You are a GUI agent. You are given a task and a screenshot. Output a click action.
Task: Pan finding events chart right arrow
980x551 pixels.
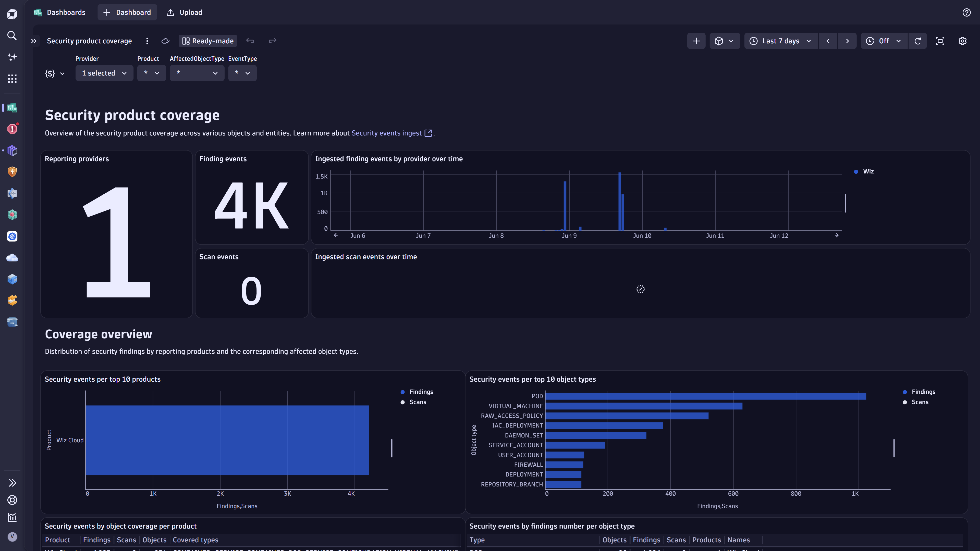tap(837, 235)
